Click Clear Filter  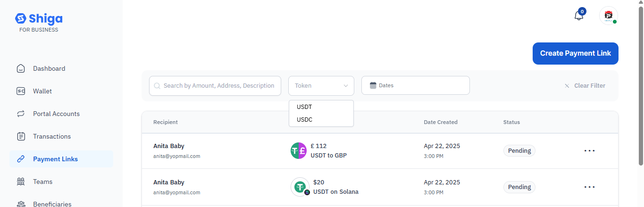[x=585, y=86]
